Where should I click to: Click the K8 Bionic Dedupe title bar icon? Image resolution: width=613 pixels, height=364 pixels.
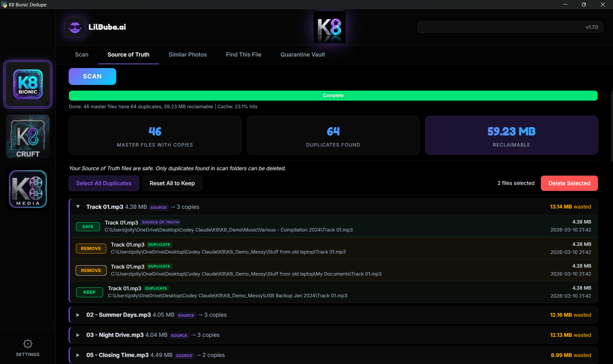tap(4, 4)
